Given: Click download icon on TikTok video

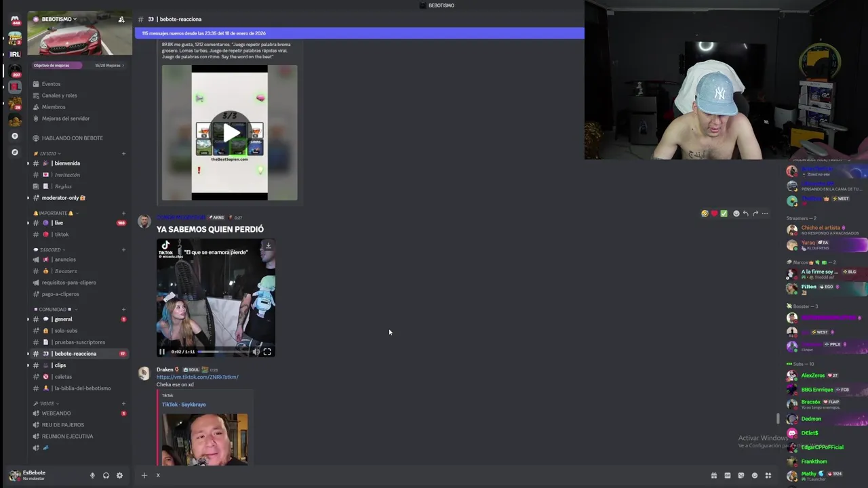Looking at the screenshot, I should click(268, 245).
